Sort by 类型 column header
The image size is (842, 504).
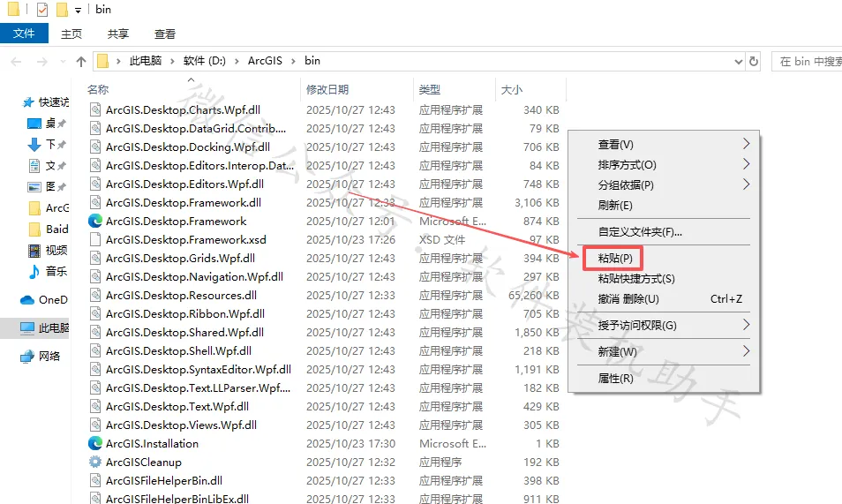pyautogui.click(x=430, y=90)
